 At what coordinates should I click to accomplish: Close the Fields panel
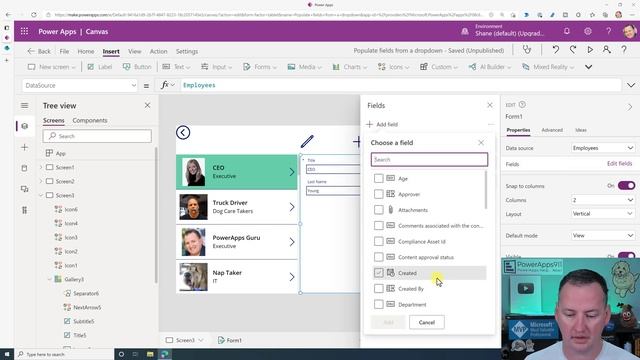[x=490, y=105]
